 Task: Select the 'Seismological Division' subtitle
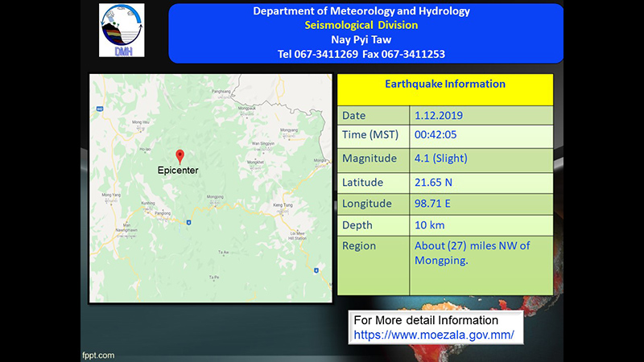[x=361, y=25]
